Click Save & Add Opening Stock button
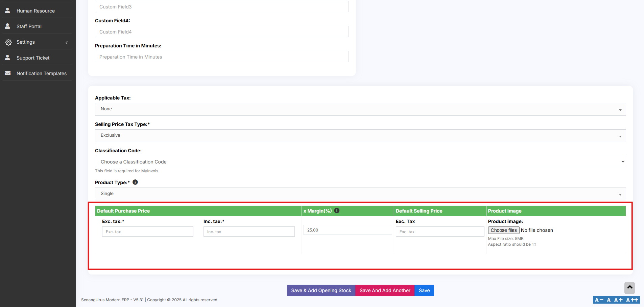644x307 pixels. (x=321, y=290)
